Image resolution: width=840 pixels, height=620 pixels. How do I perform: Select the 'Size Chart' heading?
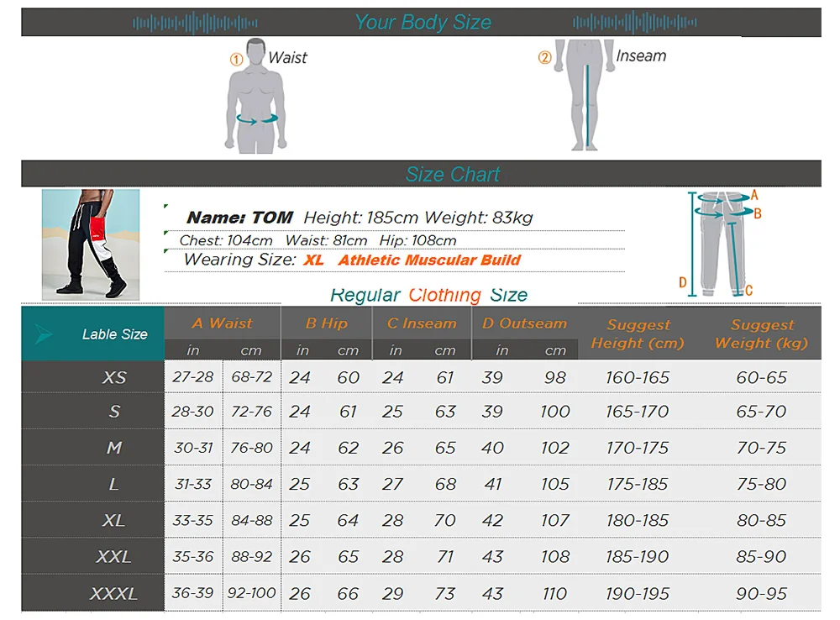tap(453, 174)
